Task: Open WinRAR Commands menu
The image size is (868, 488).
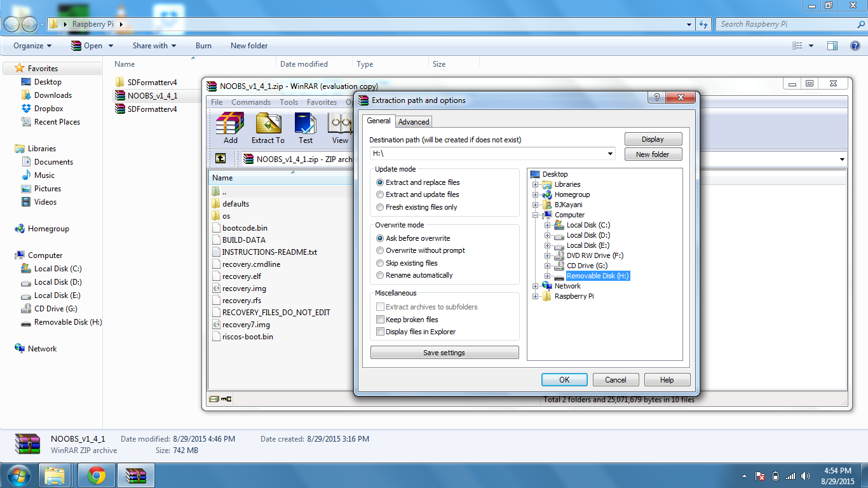Action: pos(251,102)
